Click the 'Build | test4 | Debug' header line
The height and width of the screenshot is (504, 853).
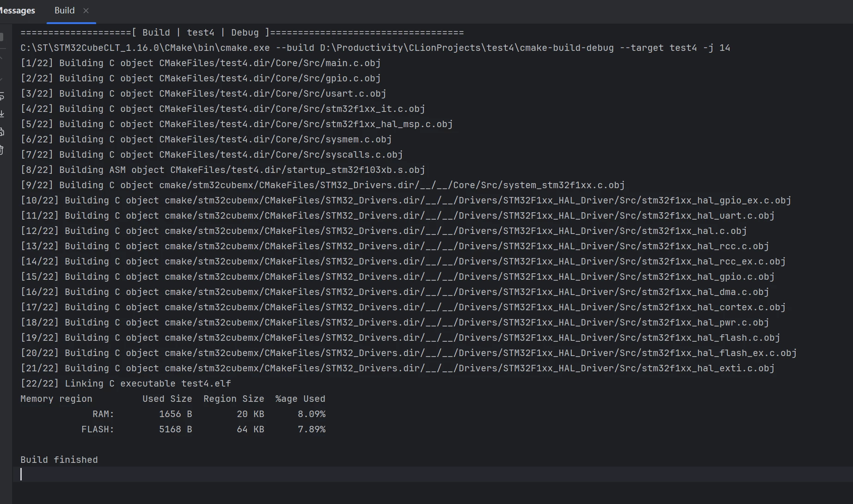point(242,33)
